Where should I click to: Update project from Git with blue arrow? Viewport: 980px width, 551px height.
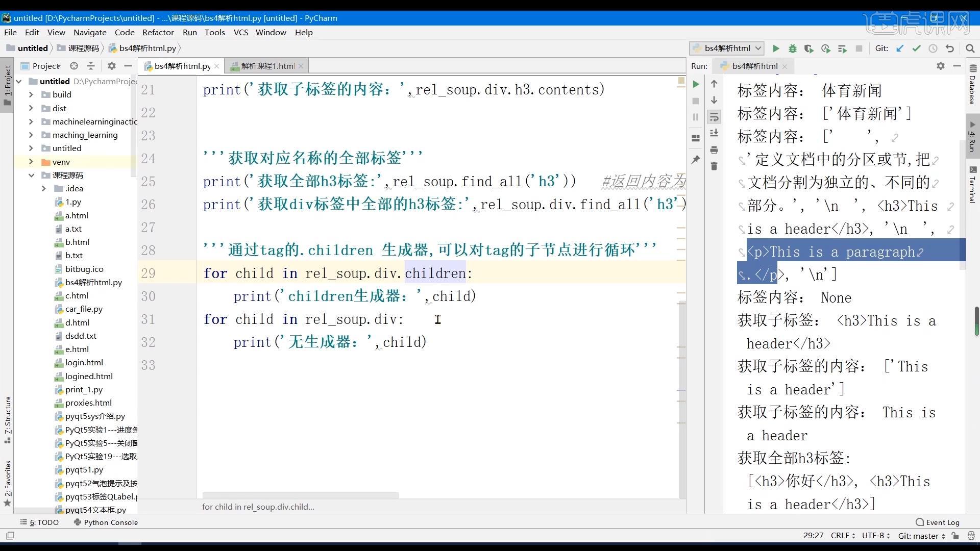[x=900, y=48]
